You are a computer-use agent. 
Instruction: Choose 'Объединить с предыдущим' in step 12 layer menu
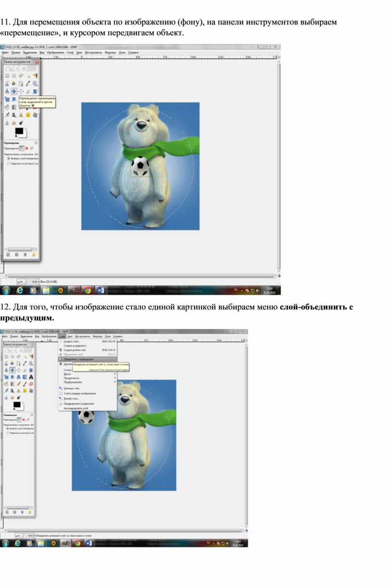(x=87, y=359)
